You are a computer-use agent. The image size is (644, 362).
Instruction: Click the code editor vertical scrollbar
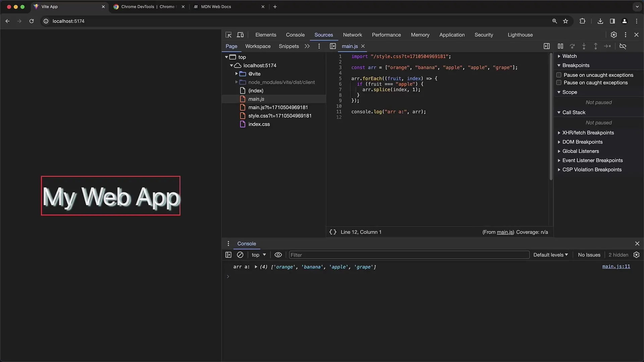coord(551,117)
